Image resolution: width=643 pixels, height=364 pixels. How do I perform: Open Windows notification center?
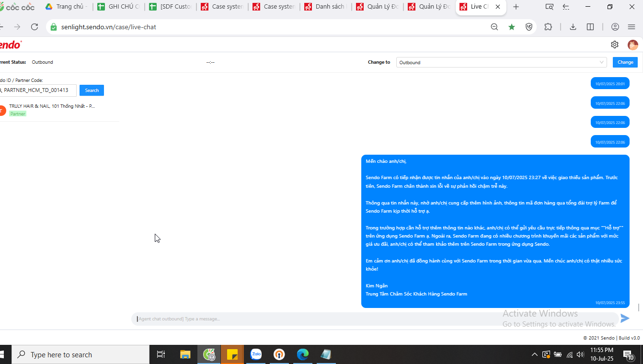tap(628, 355)
